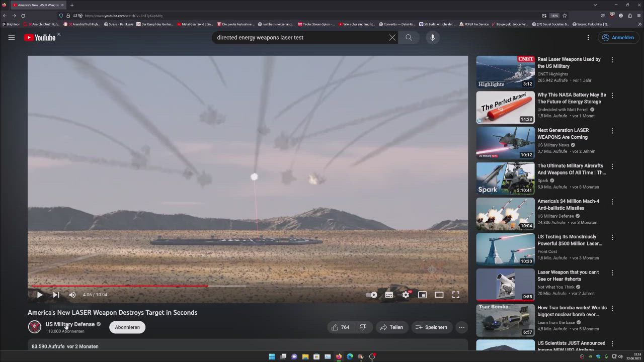The height and width of the screenshot is (362, 644).
Task: Mute the video volume
Action: coord(72,295)
